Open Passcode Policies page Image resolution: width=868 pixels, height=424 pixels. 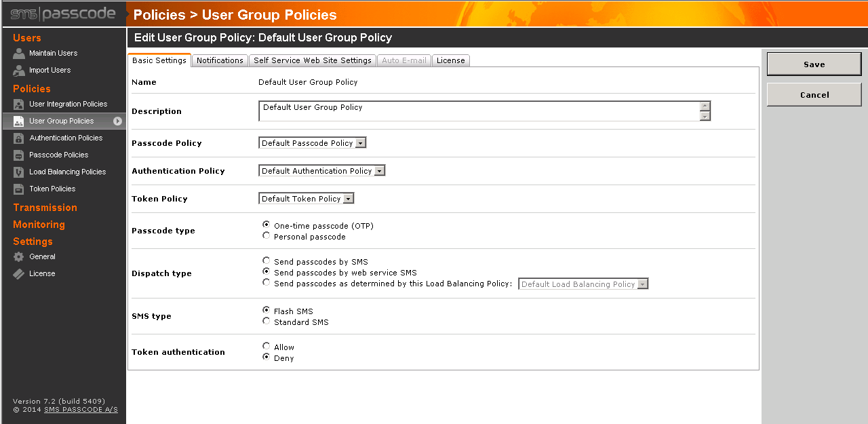coord(58,155)
